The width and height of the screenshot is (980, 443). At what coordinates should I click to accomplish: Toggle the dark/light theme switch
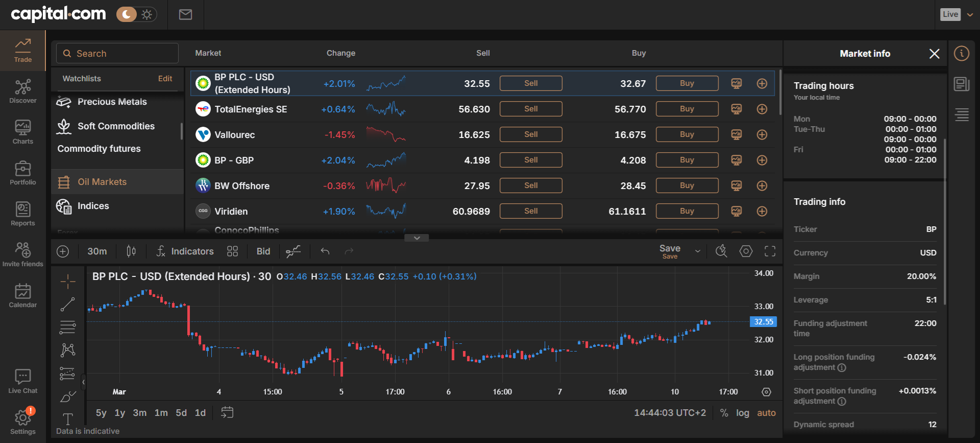pyautogui.click(x=136, y=14)
